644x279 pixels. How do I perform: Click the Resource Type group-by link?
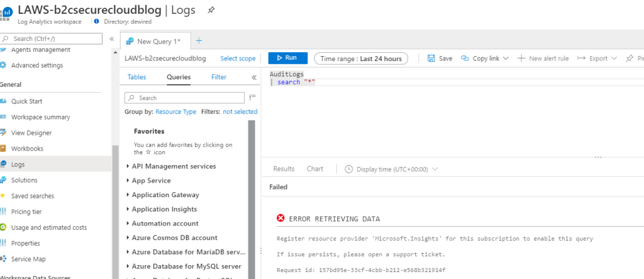click(x=175, y=111)
